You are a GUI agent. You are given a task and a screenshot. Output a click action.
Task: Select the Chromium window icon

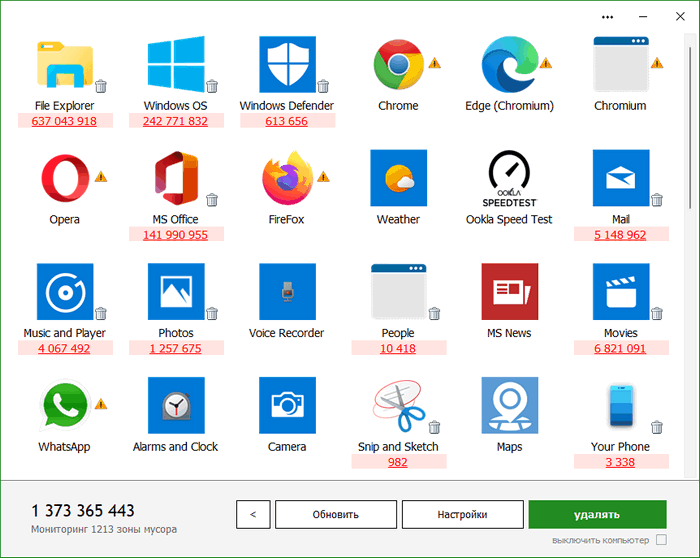621,64
